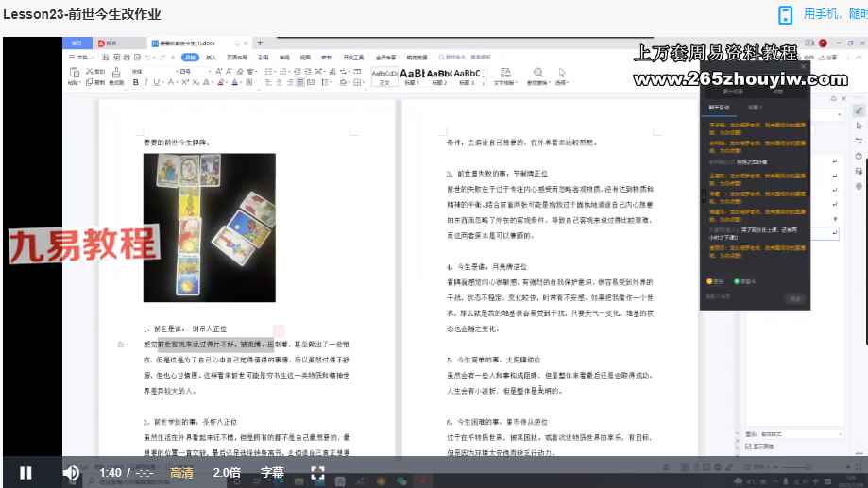Insert a numbered list
The height and width of the screenshot is (488, 868).
[x=282, y=72]
